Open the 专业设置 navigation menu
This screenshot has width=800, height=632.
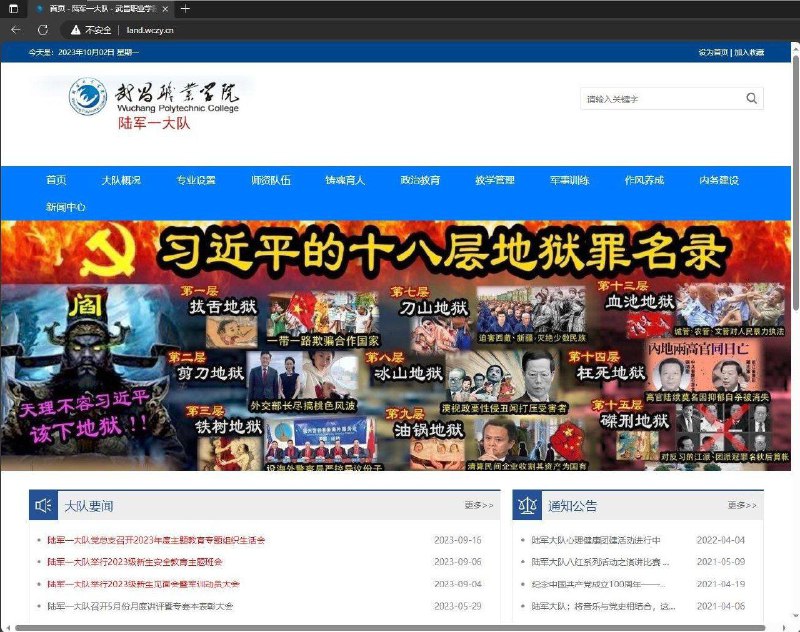pyautogui.click(x=195, y=180)
